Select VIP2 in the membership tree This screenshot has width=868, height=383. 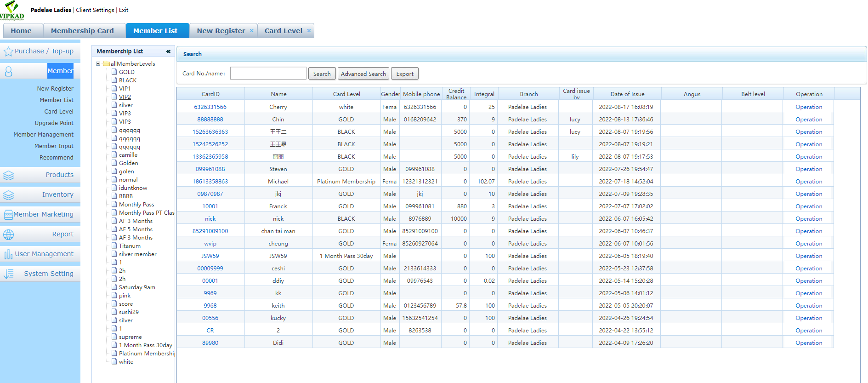pyautogui.click(x=125, y=97)
